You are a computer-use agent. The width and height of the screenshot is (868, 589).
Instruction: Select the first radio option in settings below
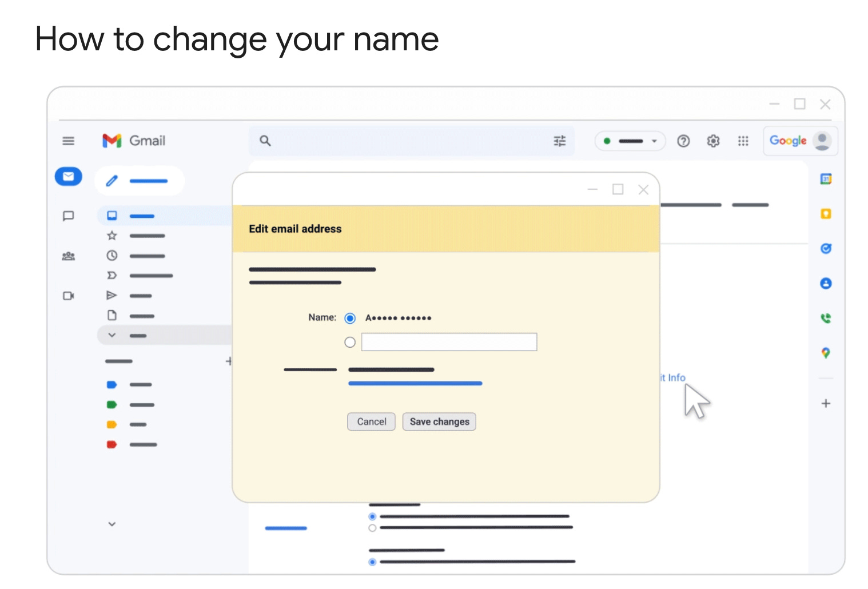pyautogui.click(x=372, y=516)
